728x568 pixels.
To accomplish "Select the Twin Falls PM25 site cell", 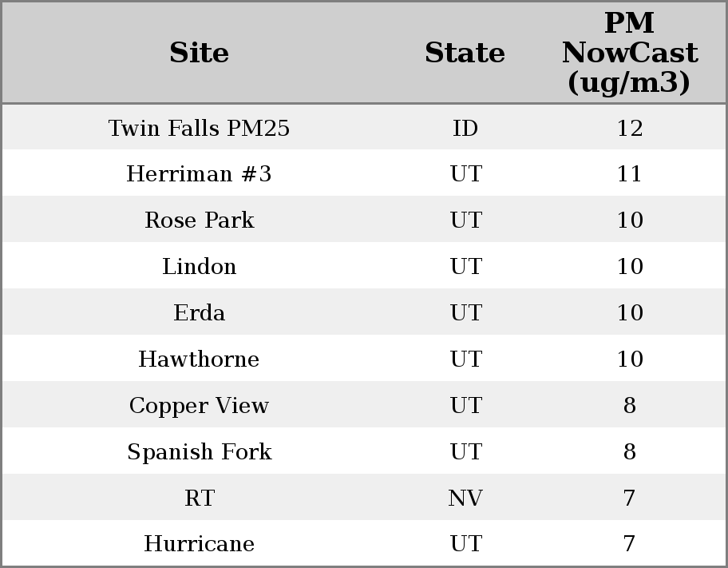I will click(199, 128).
